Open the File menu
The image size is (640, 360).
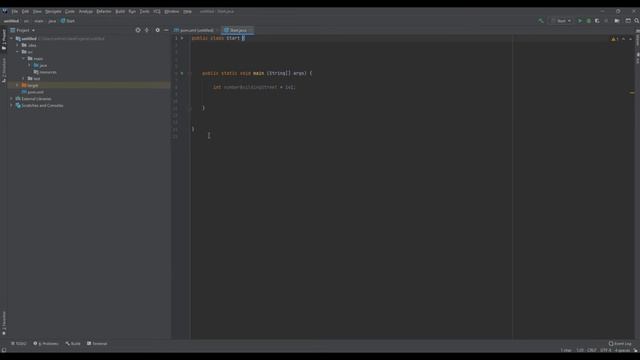point(15,11)
